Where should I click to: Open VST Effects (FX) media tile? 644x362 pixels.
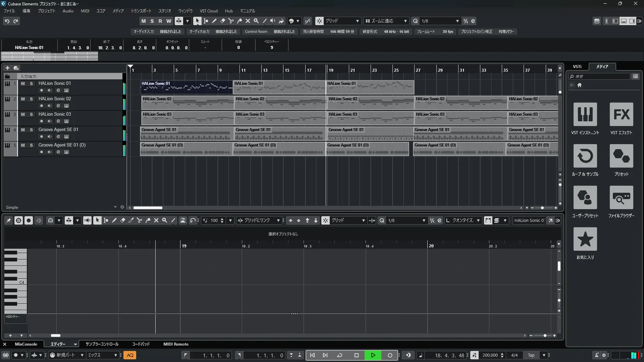621,114
